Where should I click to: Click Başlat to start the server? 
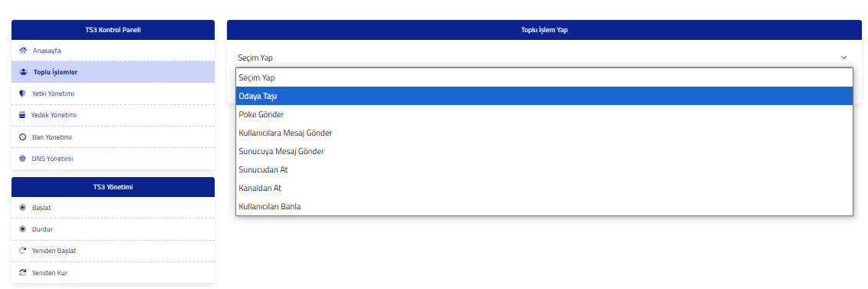coord(113,208)
